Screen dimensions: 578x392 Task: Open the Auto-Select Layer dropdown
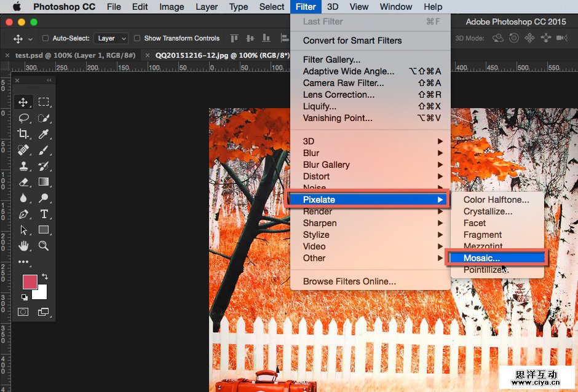click(111, 38)
